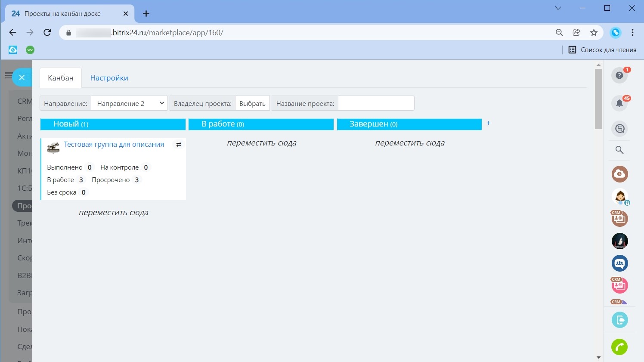Open the blue browser extension icon
Screen dimensions: 644x362
tap(616, 32)
